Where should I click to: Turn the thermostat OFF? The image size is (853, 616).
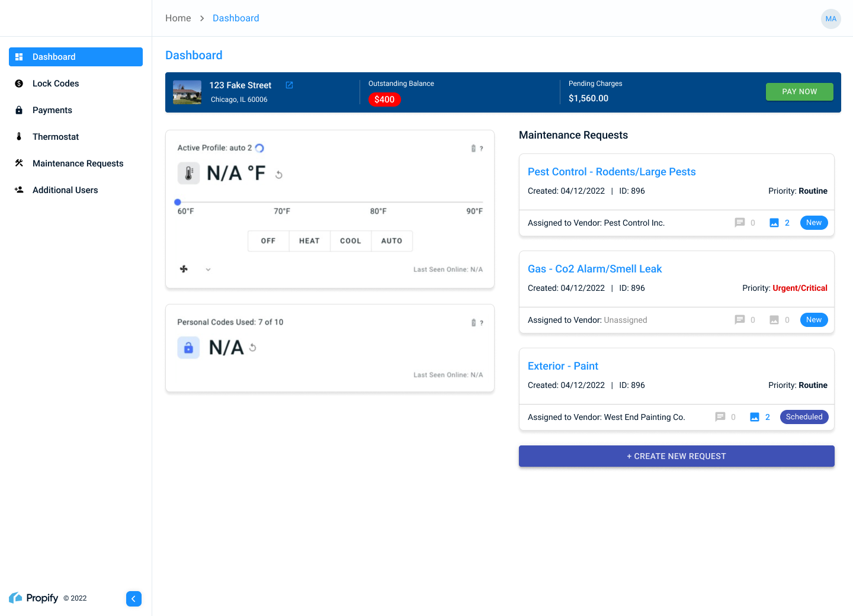[x=268, y=240]
